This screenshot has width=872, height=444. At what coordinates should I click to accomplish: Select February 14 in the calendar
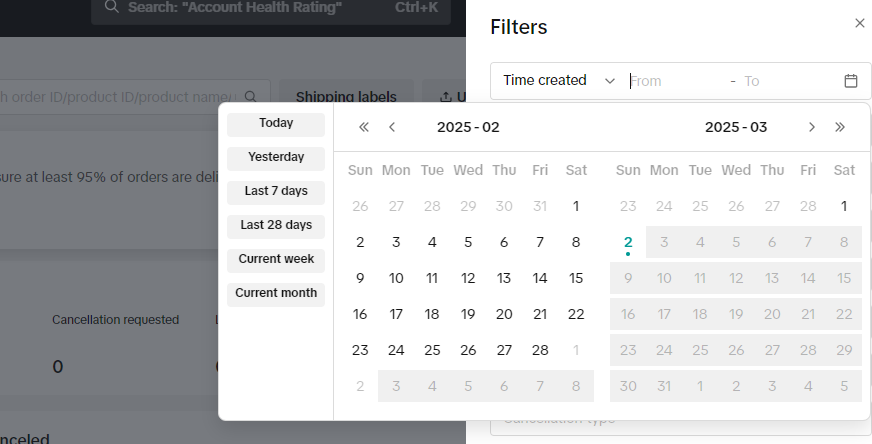(x=540, y=278)
